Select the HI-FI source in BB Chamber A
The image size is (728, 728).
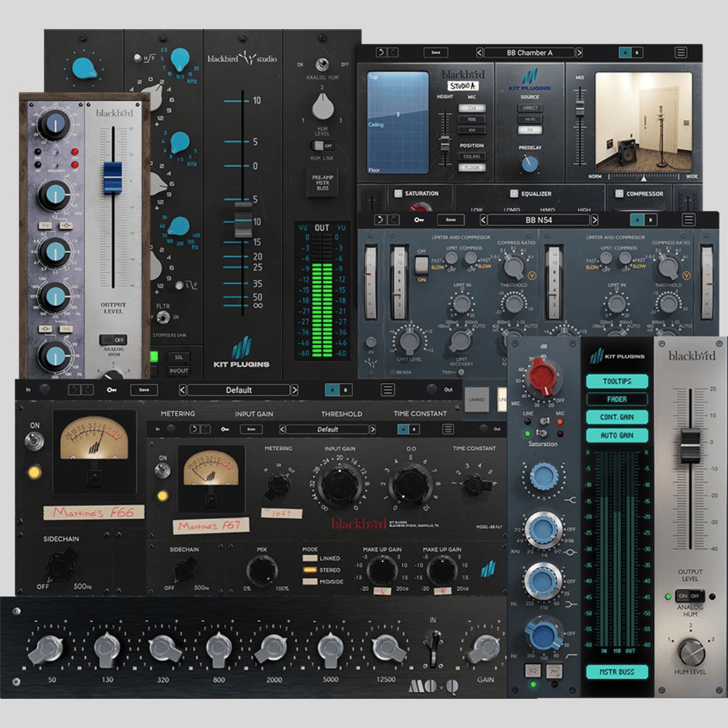tap(530, 119)
